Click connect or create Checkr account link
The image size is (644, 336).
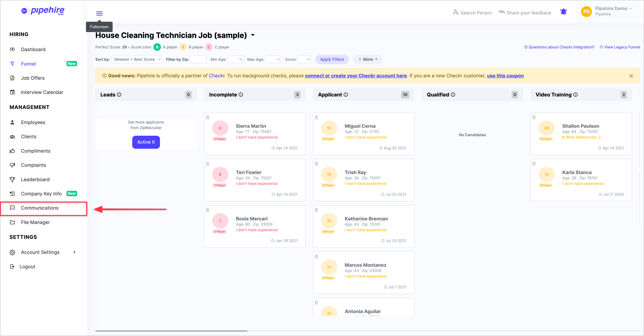tap(356, 76)
